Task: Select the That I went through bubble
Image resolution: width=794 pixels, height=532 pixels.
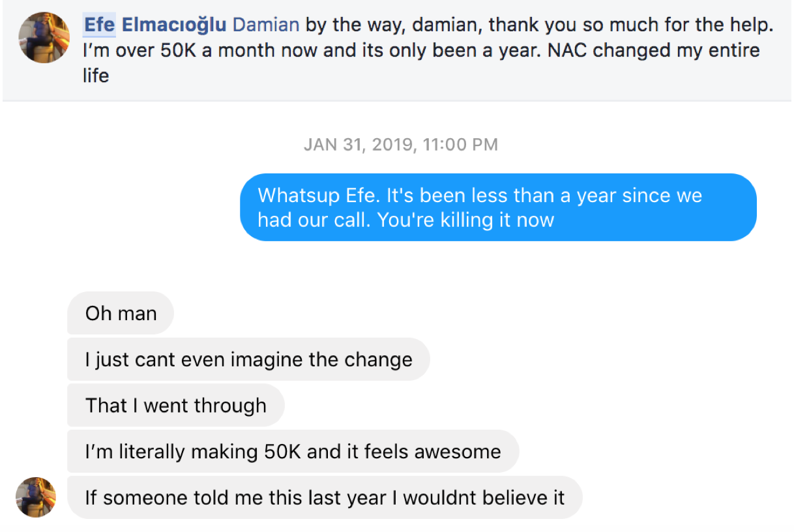Action: [x=175, y=406]
